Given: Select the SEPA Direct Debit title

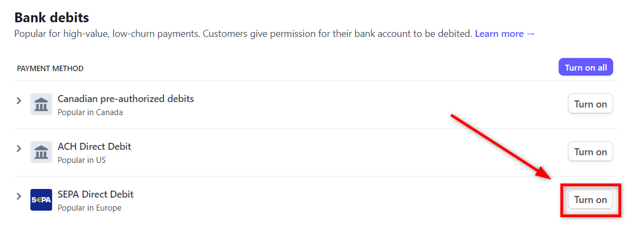Looking at the screenshot, I should tap(96, 194).
